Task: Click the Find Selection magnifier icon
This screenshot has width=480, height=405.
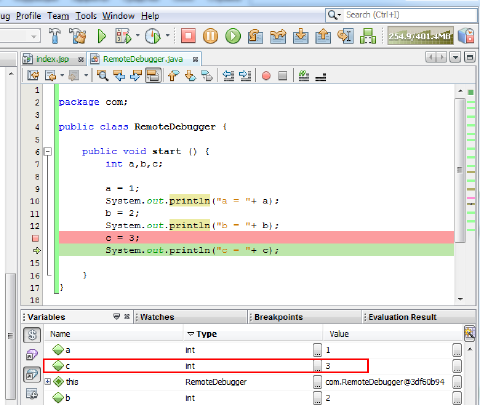Action: pos(102,76)
